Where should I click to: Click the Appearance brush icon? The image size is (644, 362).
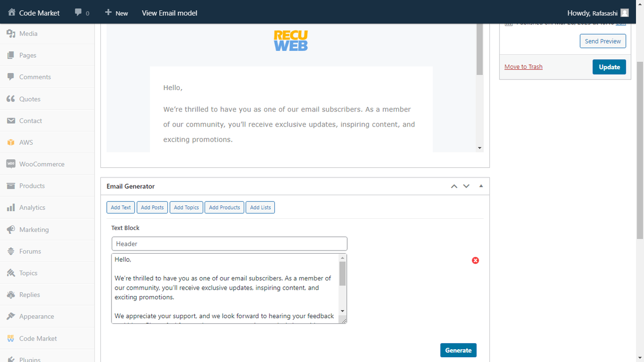[x=11, y=316]
